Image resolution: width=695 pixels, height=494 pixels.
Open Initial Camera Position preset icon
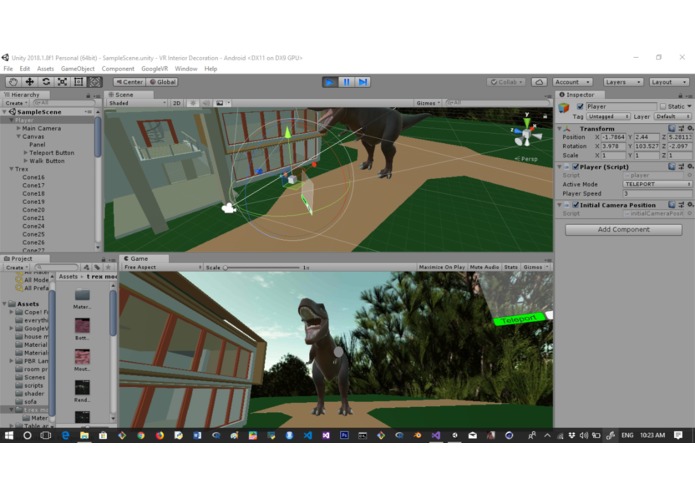pyautogui.click(x=681, y=205)
